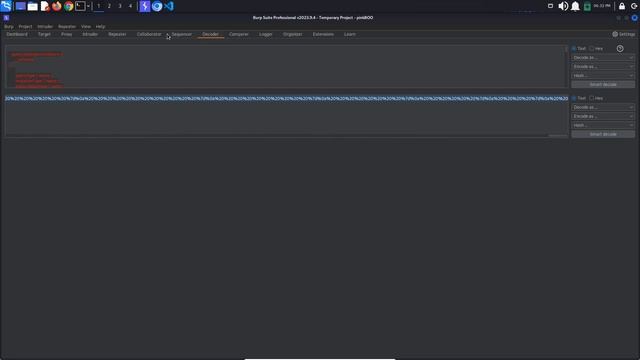Viewport: 640px width, 360px height.
Task: Click the volume speaker tray icon
Action: (563, 6)
